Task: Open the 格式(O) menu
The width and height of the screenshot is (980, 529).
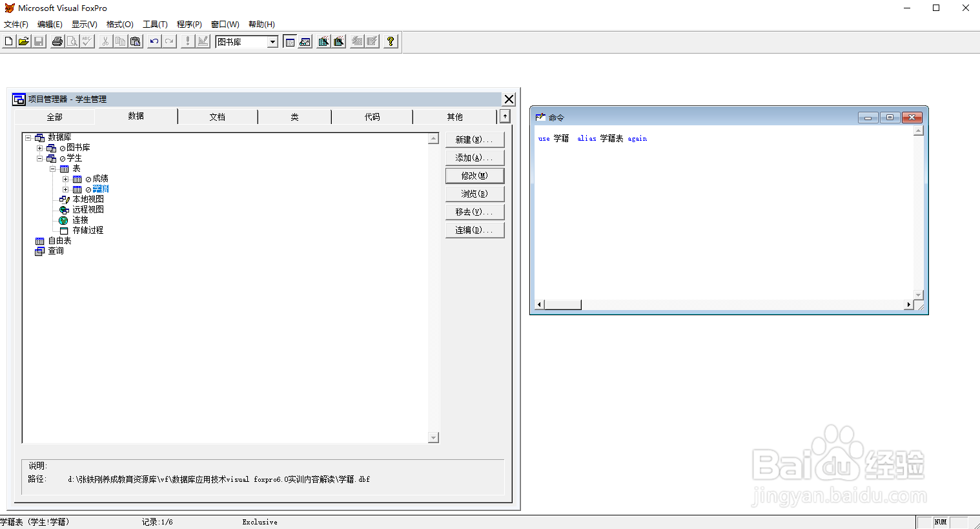Action: click(119, 25)
